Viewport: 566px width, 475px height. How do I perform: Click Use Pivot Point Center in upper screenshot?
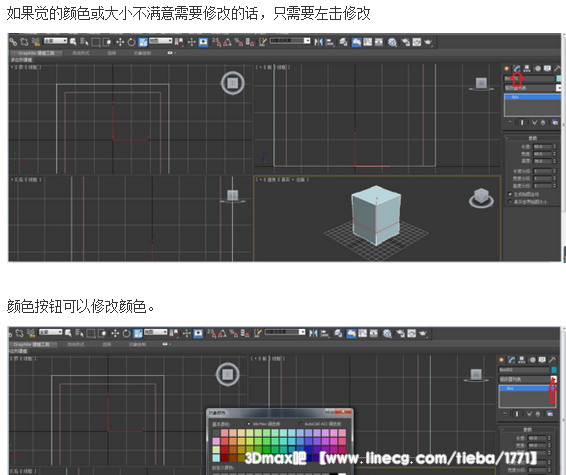coord(179,42)
